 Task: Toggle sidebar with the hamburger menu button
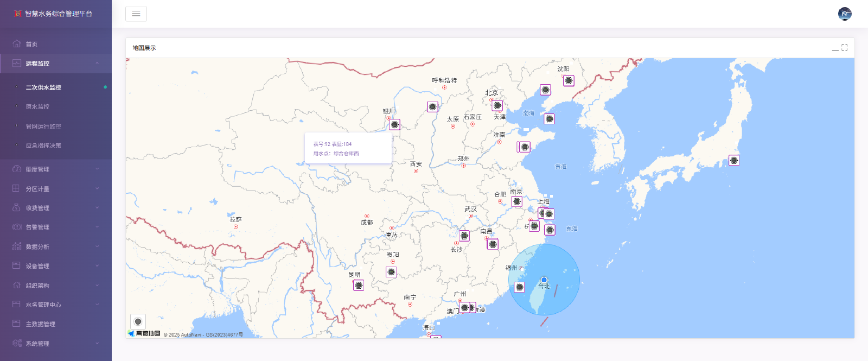[x=136, y=14]
